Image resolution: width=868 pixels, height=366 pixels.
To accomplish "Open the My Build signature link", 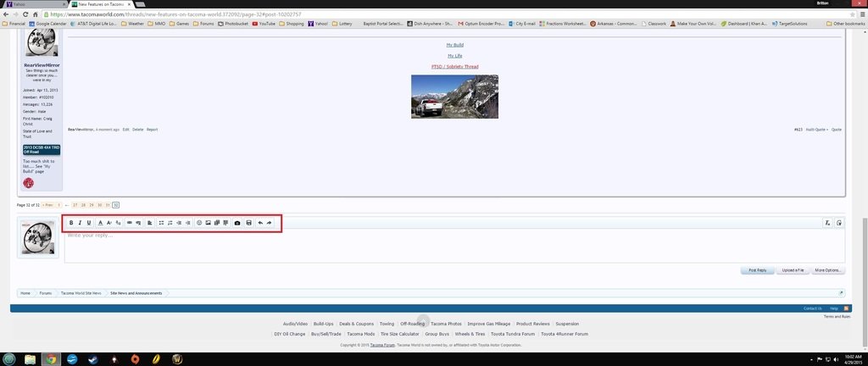I will point(455,45).
